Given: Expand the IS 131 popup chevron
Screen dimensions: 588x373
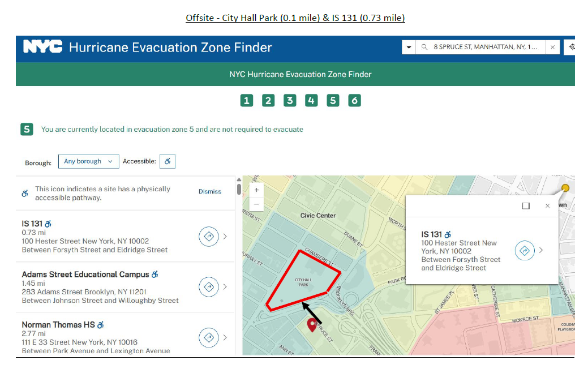Looking at the screenshot, I should 541,250.
